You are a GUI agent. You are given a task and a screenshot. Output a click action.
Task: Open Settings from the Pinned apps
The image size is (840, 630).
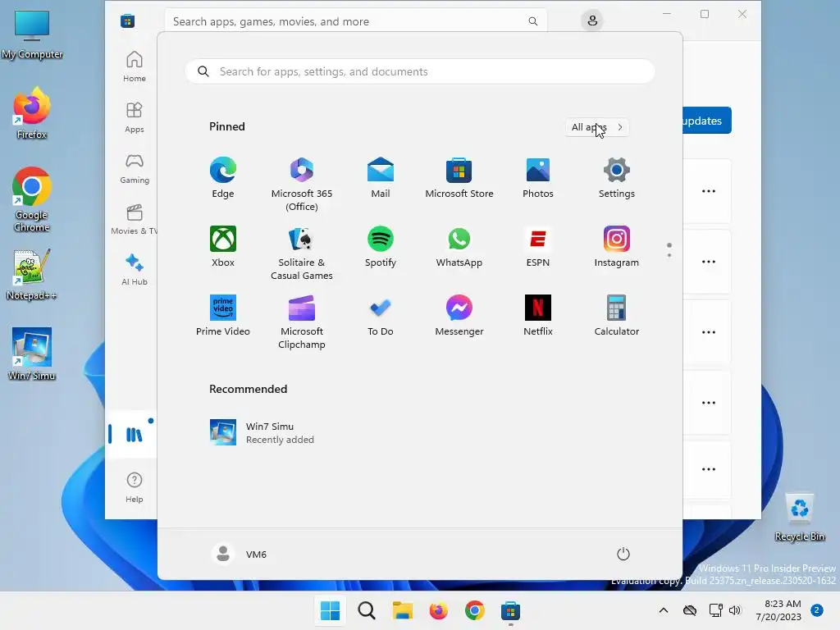coord(617,178)
